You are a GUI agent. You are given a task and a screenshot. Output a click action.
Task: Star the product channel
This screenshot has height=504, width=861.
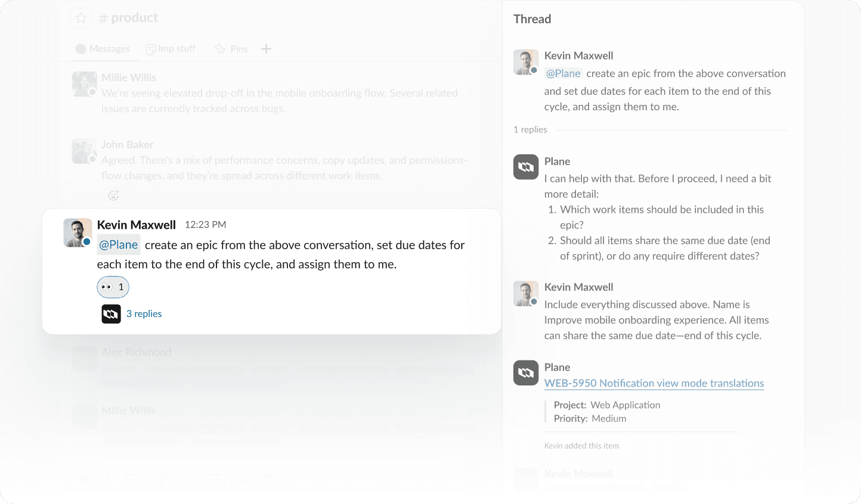80,17
